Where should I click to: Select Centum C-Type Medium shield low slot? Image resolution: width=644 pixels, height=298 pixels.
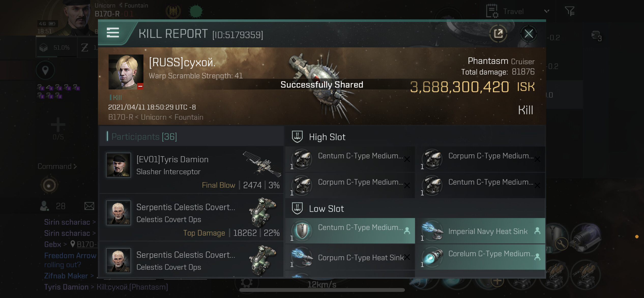pyautogui.click(x=350, y=231)
